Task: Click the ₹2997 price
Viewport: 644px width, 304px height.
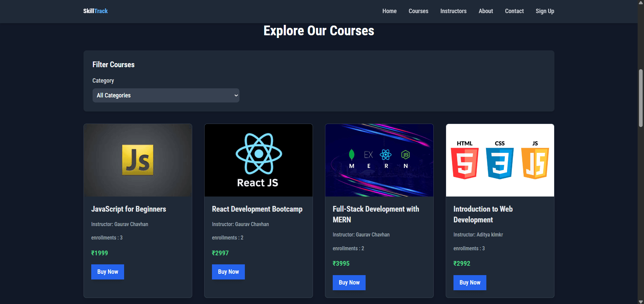Action: tap(220, 253)
